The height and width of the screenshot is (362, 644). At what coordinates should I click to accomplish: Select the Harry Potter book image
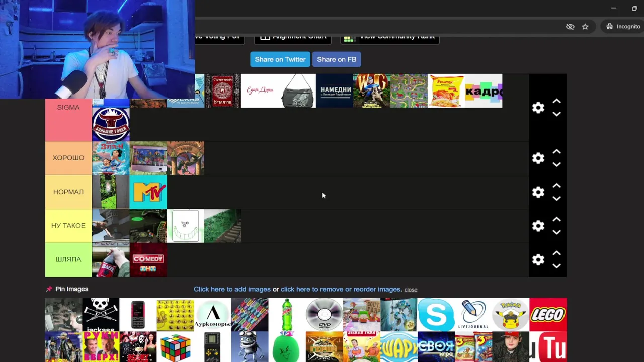point(185,158)
